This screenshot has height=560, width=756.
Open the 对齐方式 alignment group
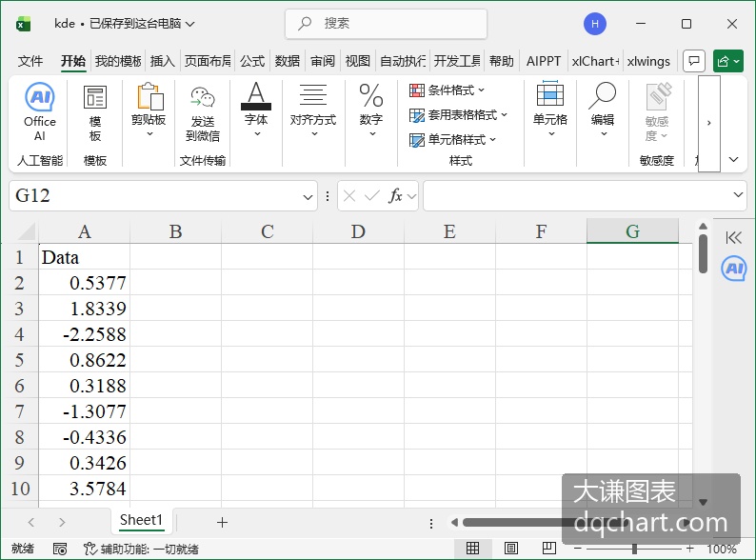click(313, 110)
